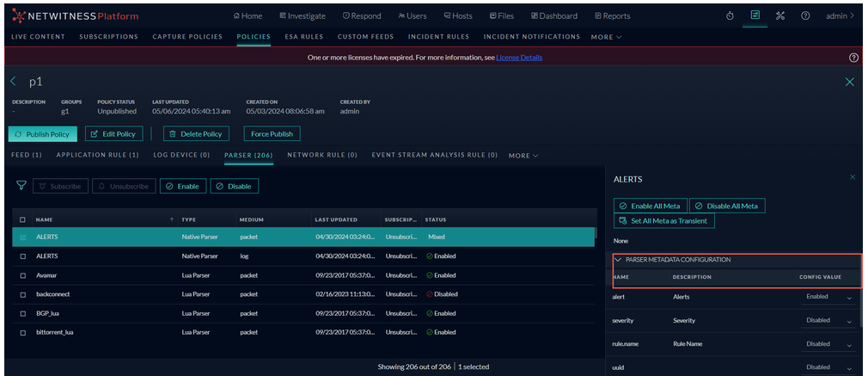Open the Help question-mark icon in top bar
Image resolution: width=868 pixels, height=376 pixels.
[805, 16]
